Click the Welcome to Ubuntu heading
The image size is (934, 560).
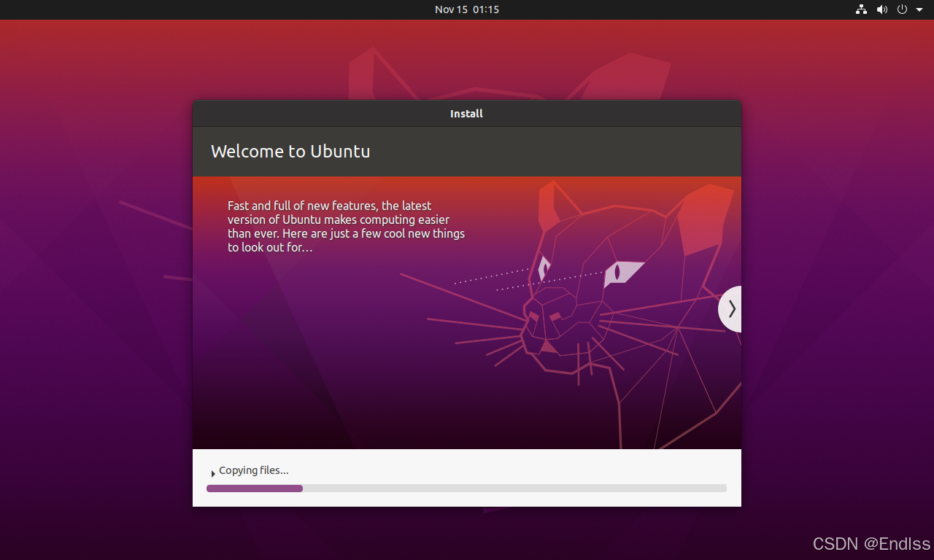click(x=290, y=152)
